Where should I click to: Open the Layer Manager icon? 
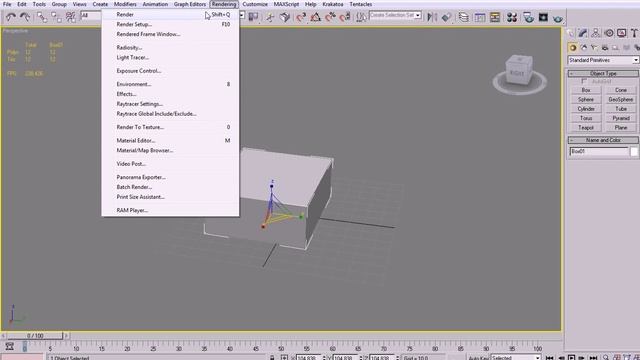click(x=463, y=17)
